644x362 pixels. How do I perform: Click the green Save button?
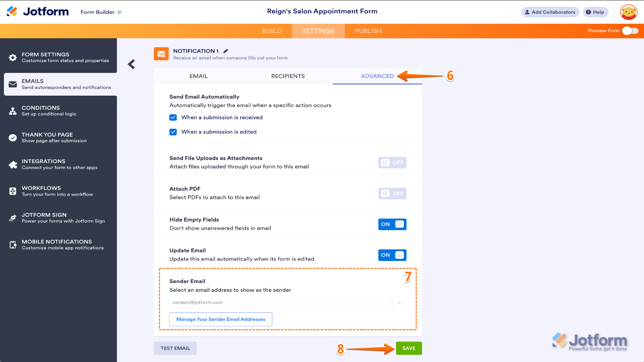click(409, 348)
